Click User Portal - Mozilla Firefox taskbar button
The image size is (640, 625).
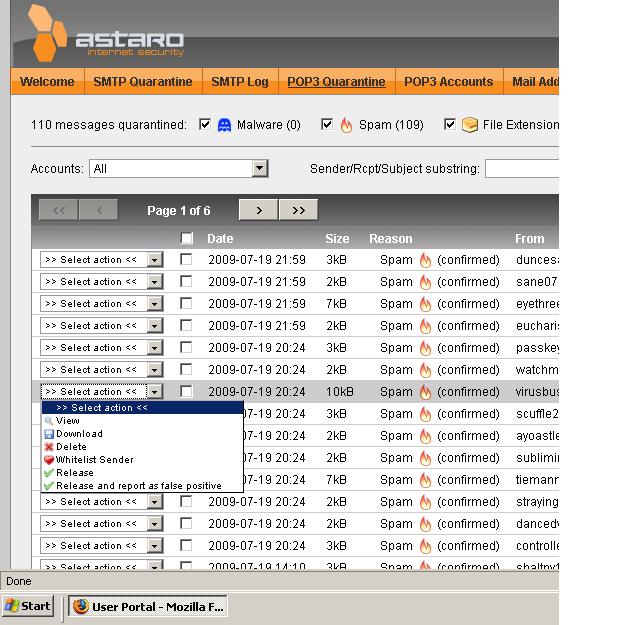[148, 607]
